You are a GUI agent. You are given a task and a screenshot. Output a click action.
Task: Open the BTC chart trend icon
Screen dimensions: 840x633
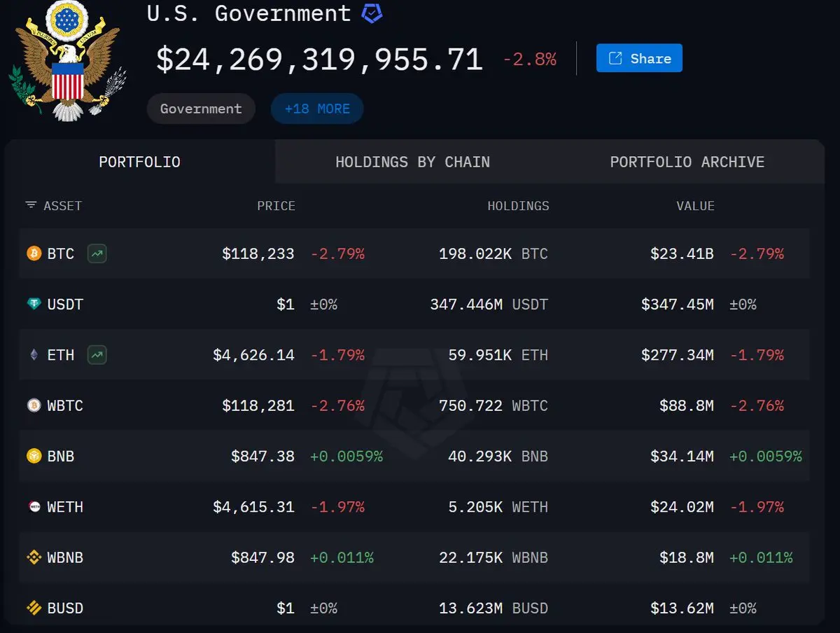(97, 253)
